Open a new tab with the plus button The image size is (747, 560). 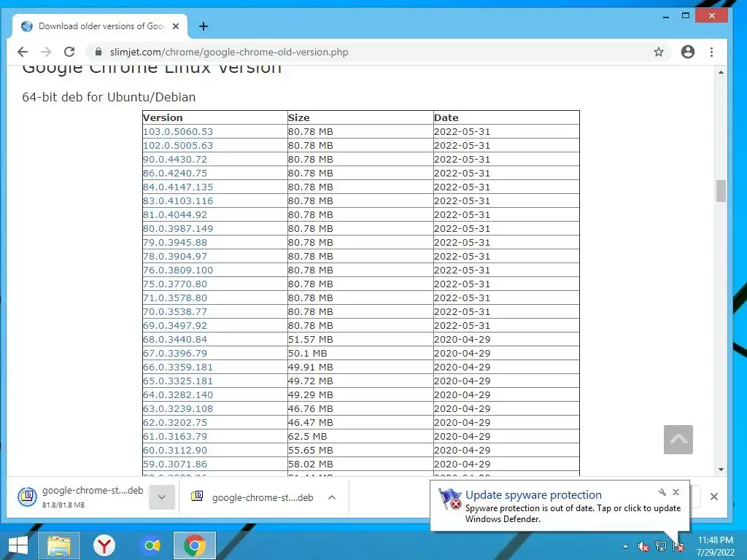coord(204,26)
